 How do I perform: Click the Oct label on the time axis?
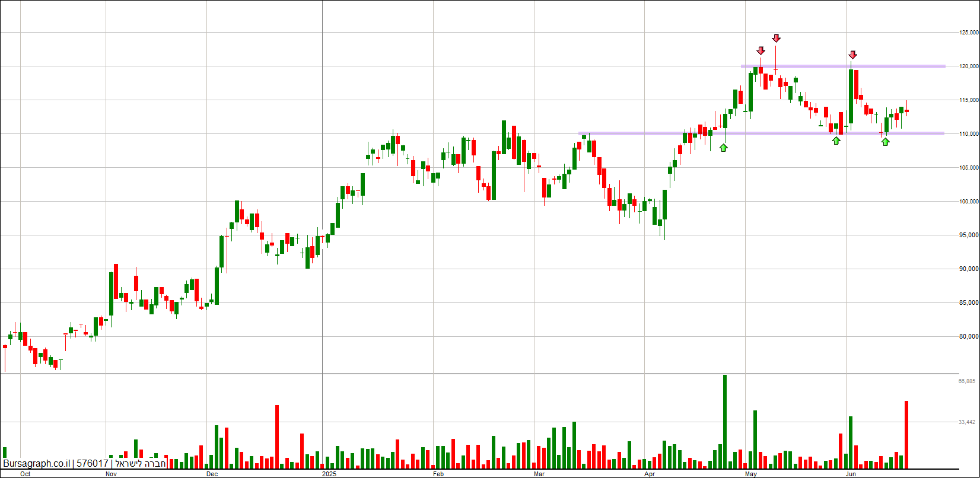point(25,474)
